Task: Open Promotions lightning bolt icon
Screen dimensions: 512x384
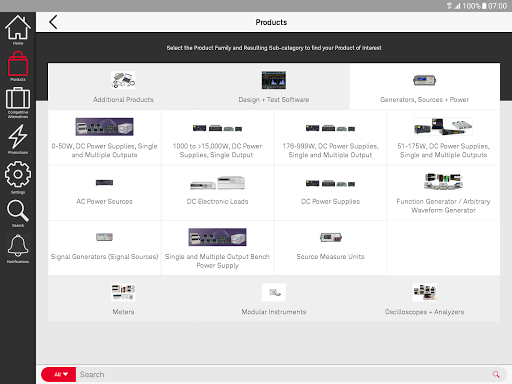Action: (x=18, y=139)
